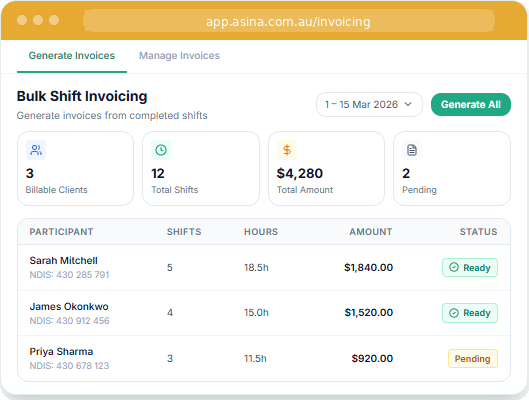The height and width of the screenshot is (400, 529).
Task: Click the 18.5h hours value
Action: click(x=256, y=267)
